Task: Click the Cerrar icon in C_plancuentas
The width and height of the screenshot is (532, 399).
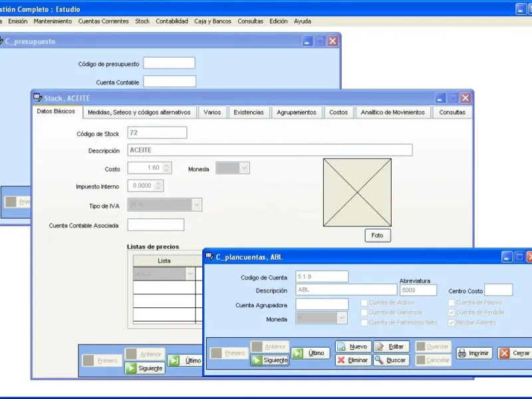Action: [505, 353]
